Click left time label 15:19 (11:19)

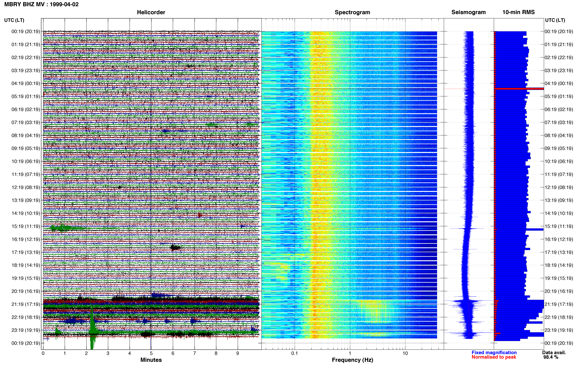coord(26,226)
